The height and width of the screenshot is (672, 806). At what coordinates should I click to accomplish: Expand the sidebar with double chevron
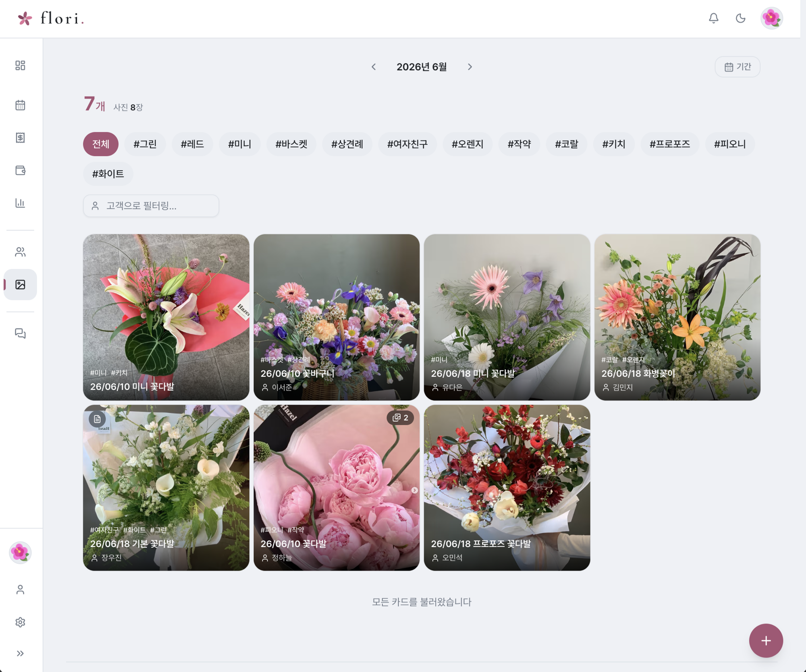click(20, 653)
